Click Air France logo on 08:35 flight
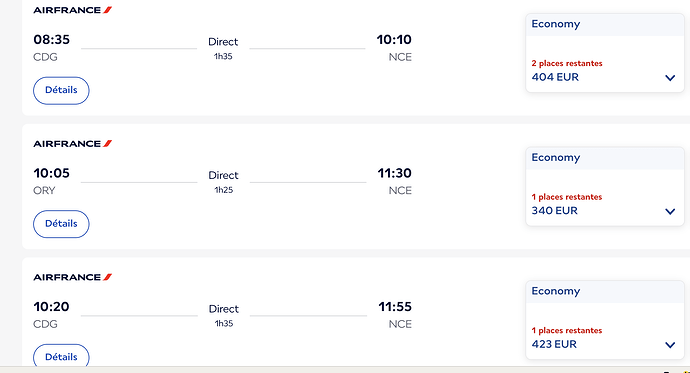This screenshot has width=690, height=373. (x=73, y=10)
